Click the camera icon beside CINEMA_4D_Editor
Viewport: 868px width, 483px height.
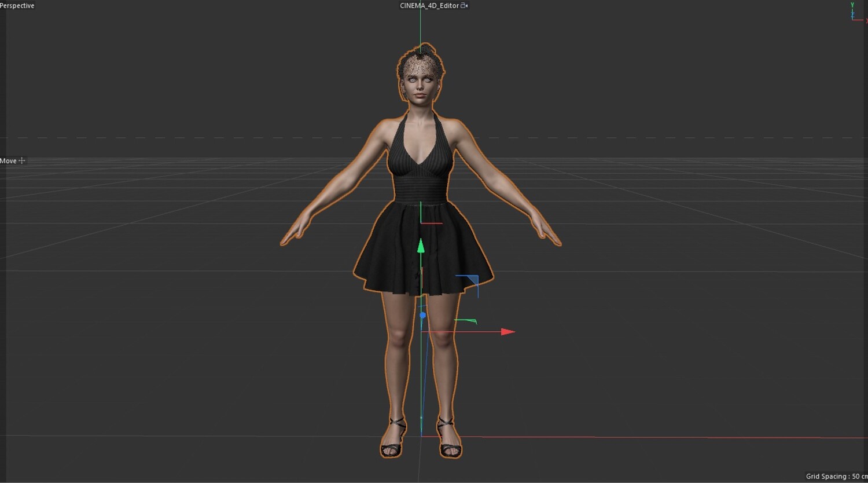click(464, 6)
